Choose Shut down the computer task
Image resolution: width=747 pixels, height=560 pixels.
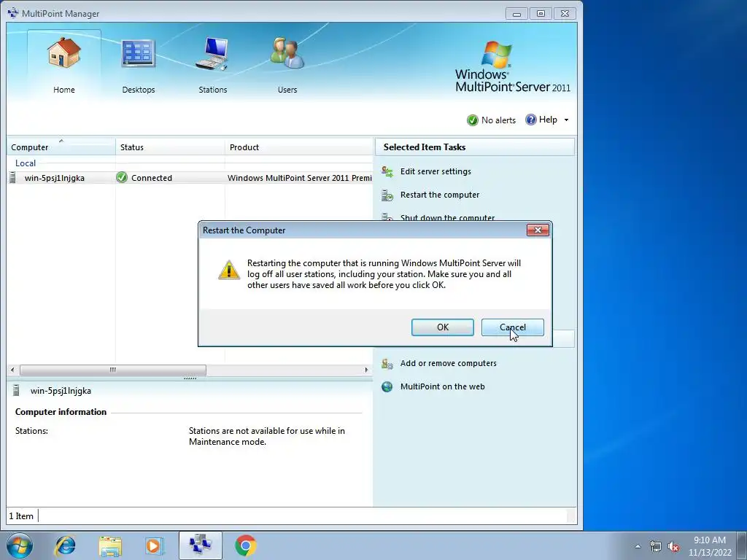[x=447, y=217]
